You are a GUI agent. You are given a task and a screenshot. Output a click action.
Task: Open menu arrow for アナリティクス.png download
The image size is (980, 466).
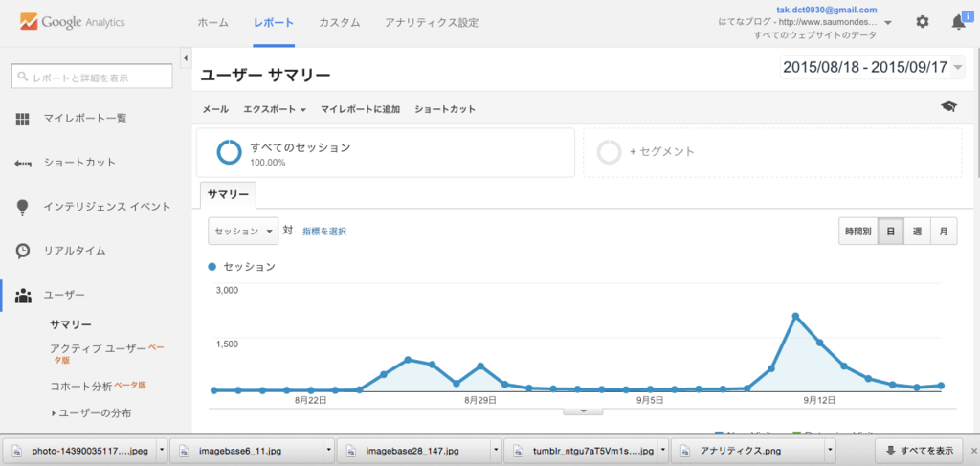pyautogui.click(x=830, y=450)
